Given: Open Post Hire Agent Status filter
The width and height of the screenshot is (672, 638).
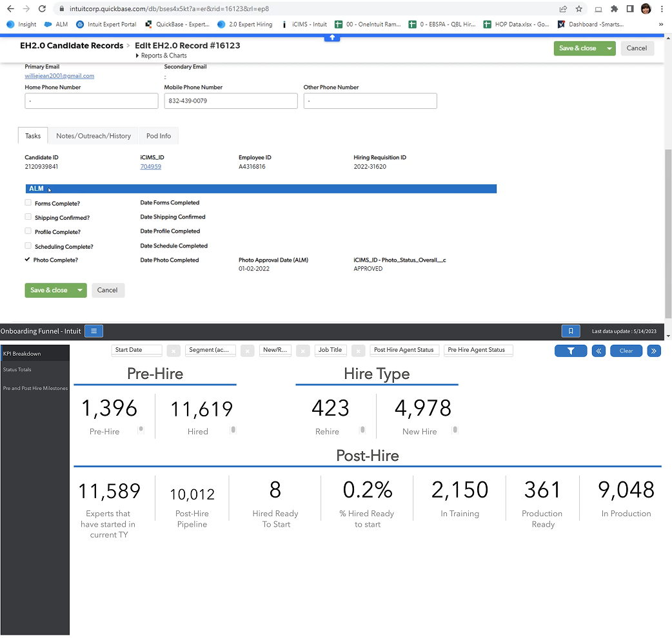Looking at the screenshot, I should (404, 351).
